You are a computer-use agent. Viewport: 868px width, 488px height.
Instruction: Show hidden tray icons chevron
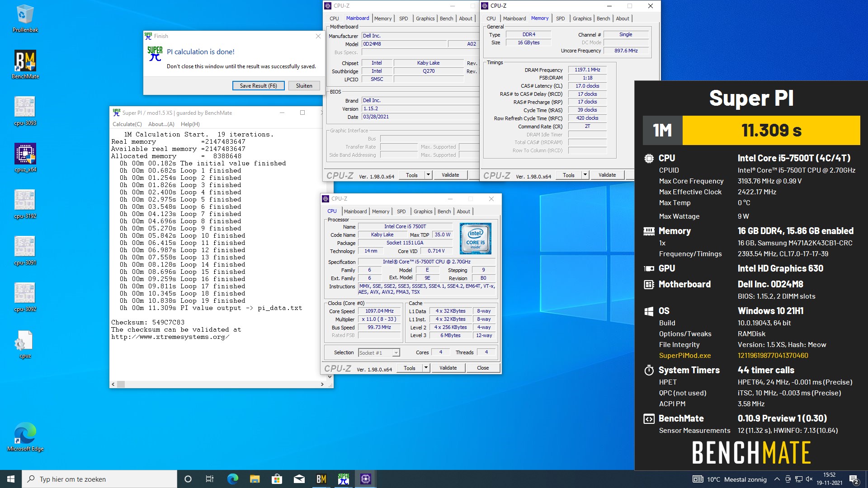(x=777, y=479)
